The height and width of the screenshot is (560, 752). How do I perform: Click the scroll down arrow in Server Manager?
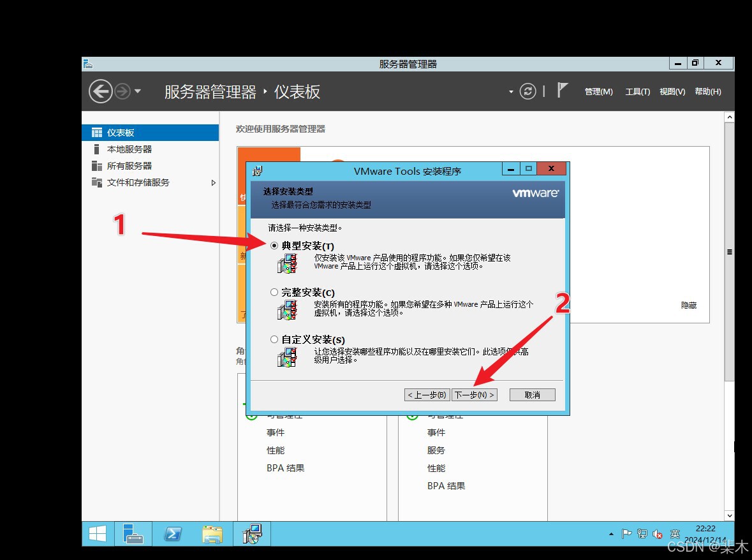[x=730, y=516]
